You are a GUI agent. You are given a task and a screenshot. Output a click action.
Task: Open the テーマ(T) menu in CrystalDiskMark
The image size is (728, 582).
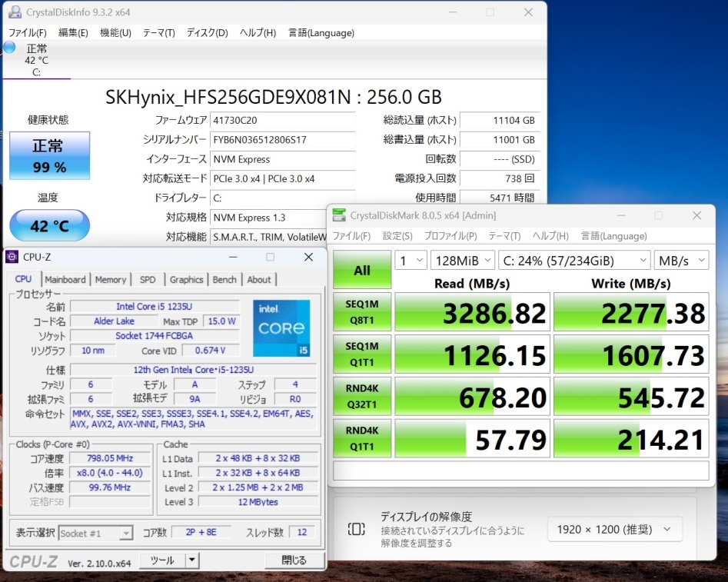pos(504,236)
